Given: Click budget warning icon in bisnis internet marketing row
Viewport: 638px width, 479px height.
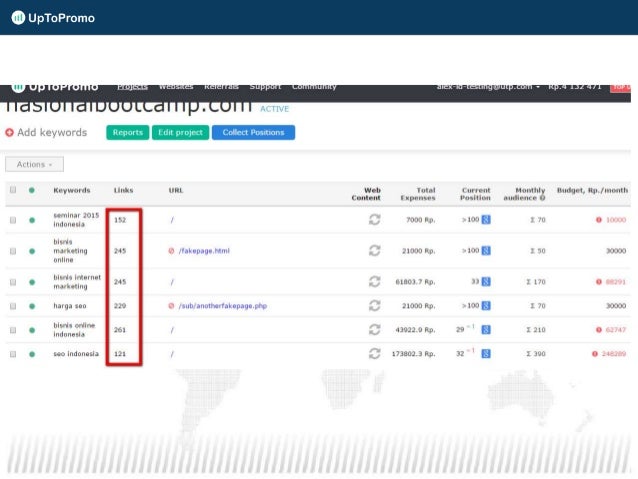Looking at the screenshot, I should pyautogui.click(x=599, y=282).
